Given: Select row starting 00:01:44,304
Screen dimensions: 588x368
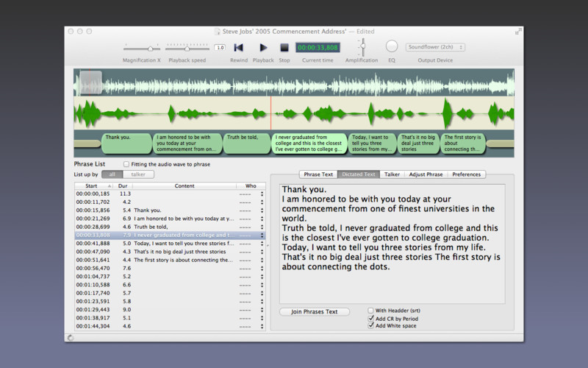Looking at the screenshot, I should 170,326.
